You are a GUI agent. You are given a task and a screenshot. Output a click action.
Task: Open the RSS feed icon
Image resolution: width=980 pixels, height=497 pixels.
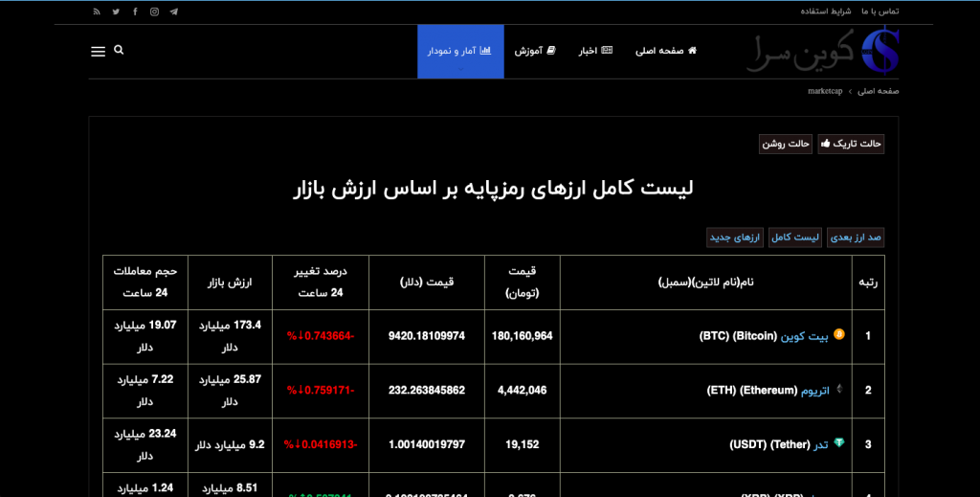click(x=97, y=11)
